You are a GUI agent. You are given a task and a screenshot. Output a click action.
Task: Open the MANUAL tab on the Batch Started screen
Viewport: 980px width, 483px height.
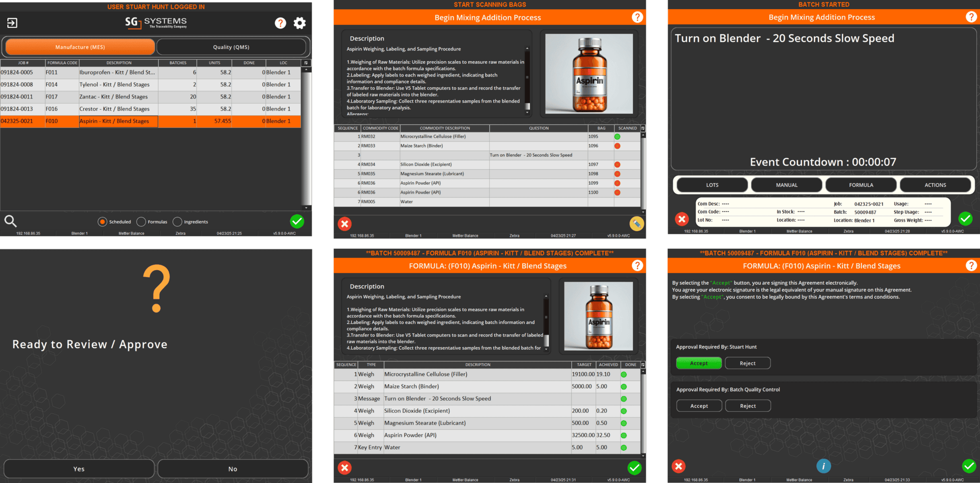(786, 185)
